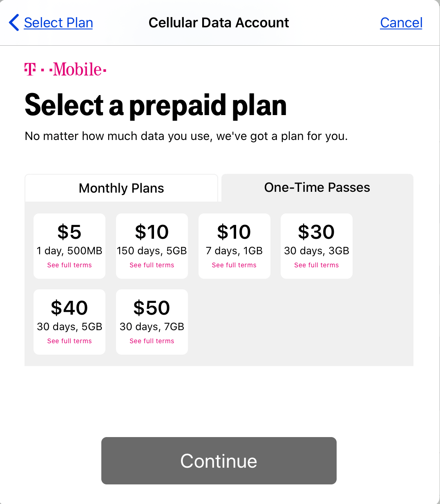440x504 pixels.
Task: Go back via the Select Plan link
Action: pyautogui.click(x=58, y=23)
